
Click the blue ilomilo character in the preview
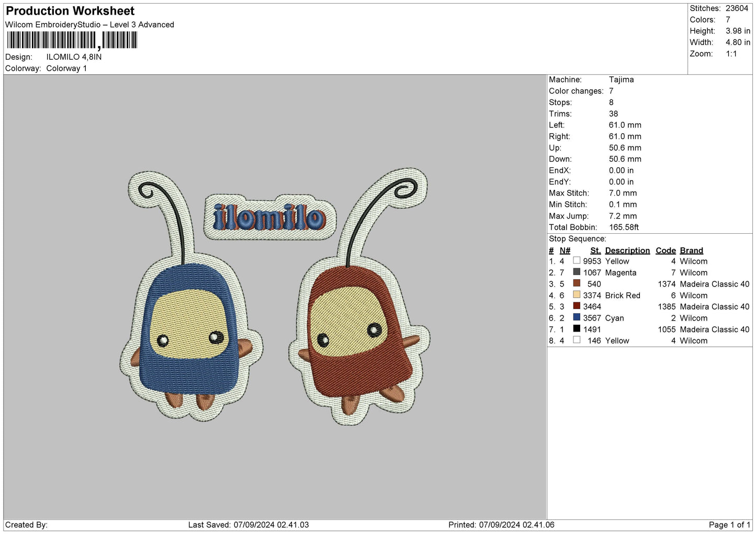pyautogui.click(x=191, y=296)
